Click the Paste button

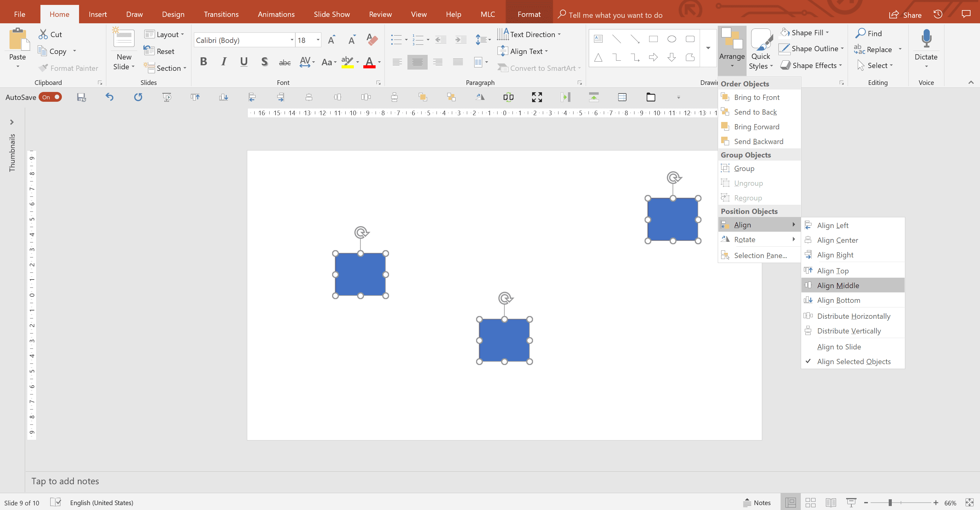pyautogui.click(x=17, y=48)
